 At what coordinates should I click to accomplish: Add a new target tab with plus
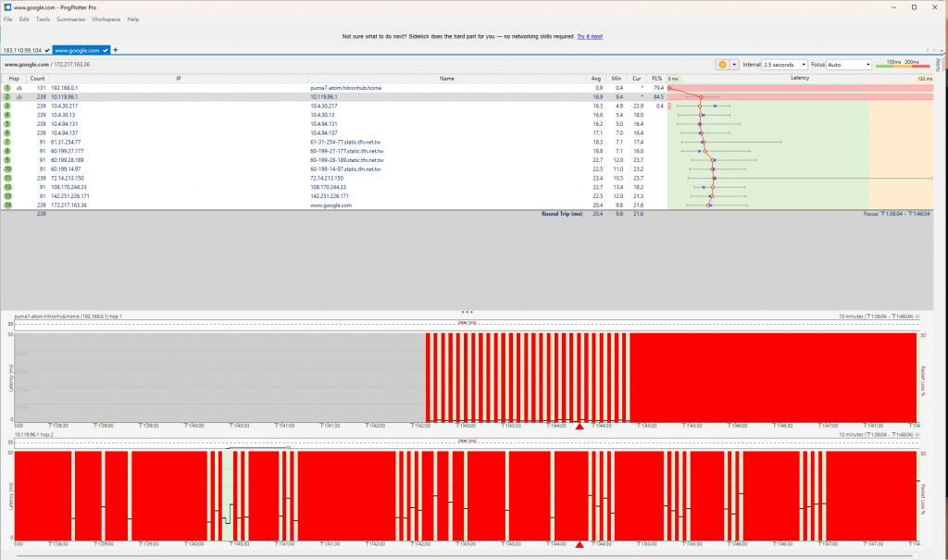click(116, 50)
